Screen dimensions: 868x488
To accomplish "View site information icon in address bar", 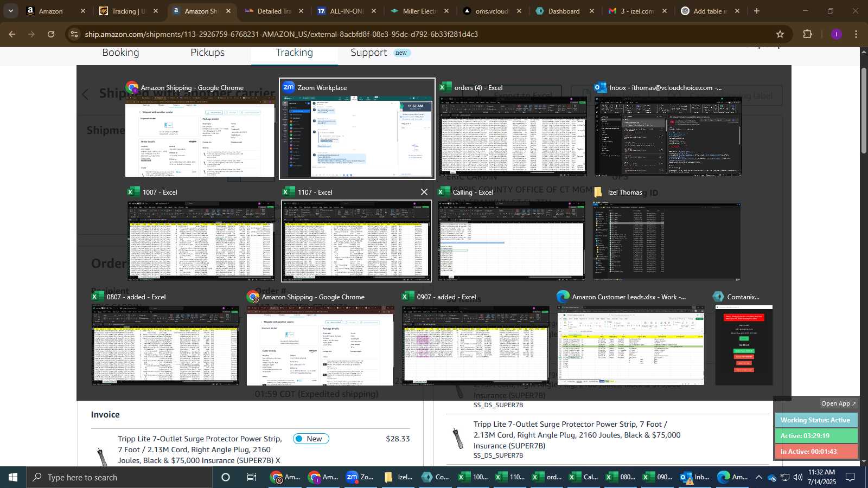I will click(x=74, y=34).
